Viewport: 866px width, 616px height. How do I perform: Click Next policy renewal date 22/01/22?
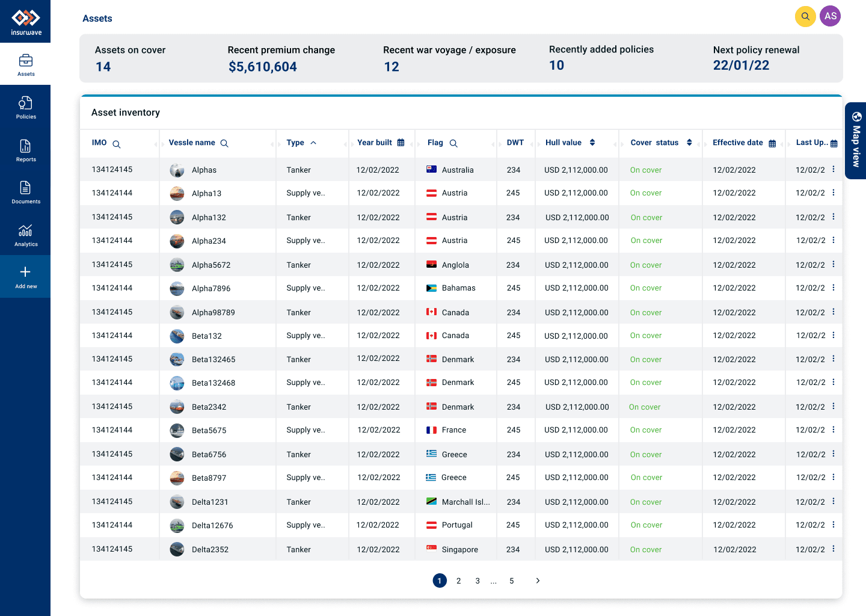(x=741, y=66)
